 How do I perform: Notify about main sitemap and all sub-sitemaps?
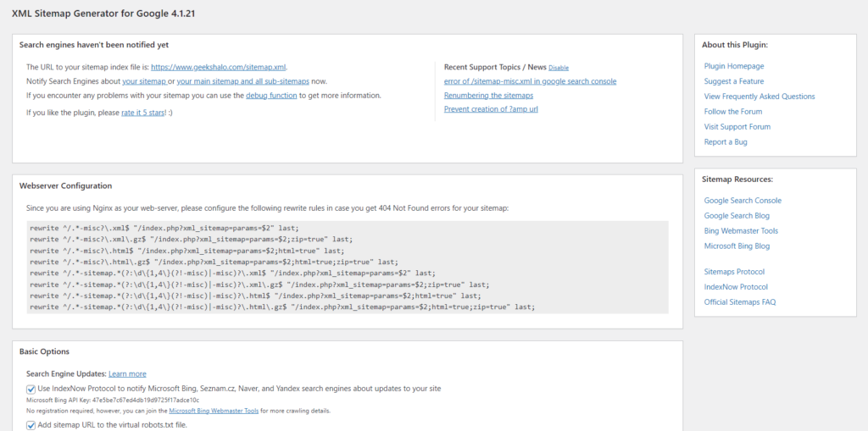coord(243,81)
